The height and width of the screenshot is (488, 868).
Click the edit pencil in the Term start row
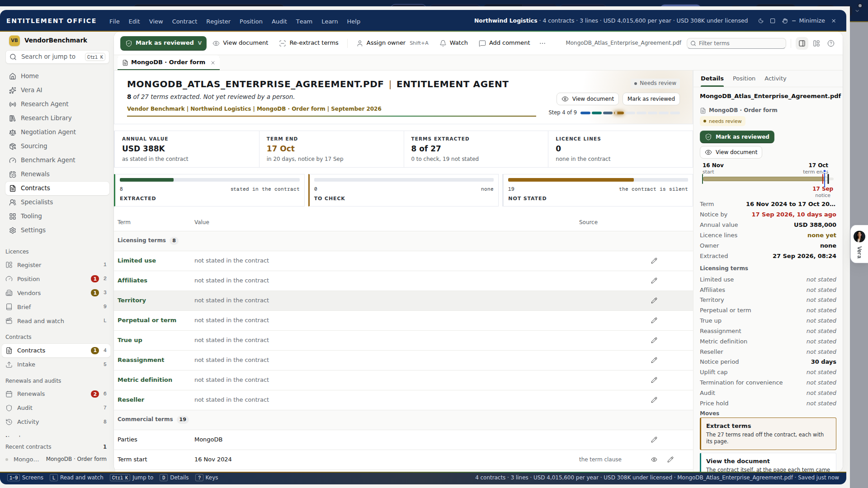670,460
